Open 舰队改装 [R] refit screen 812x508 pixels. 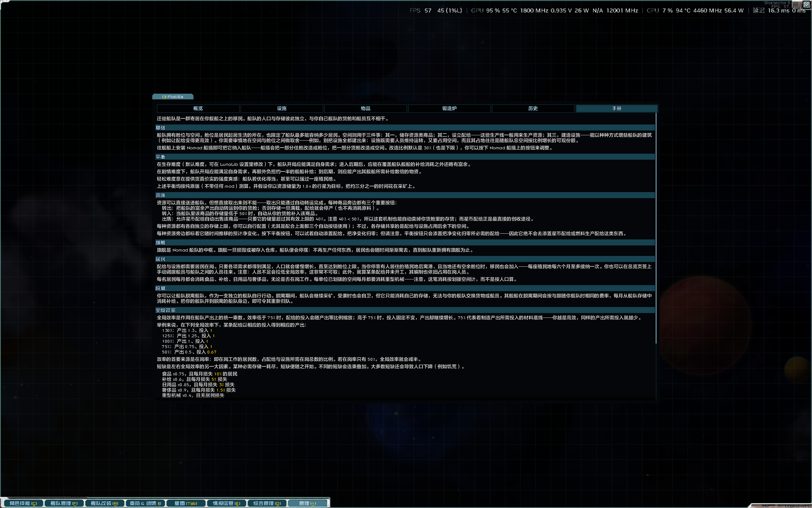pos(104,503)
